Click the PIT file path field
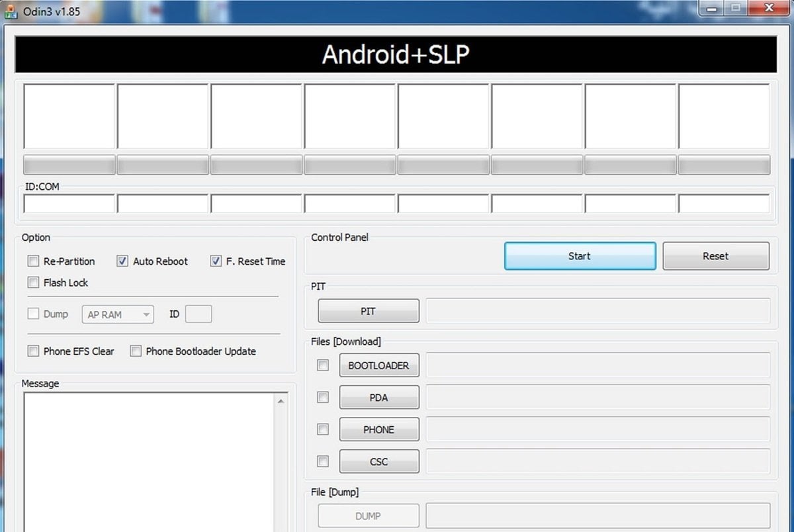The height and width of the screenshot is (532, 794). coord(598,311)
